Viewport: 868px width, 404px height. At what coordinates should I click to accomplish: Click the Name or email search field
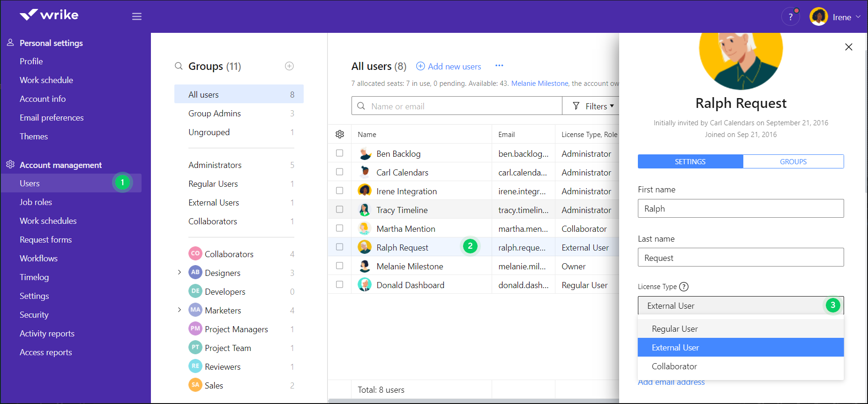457,106
